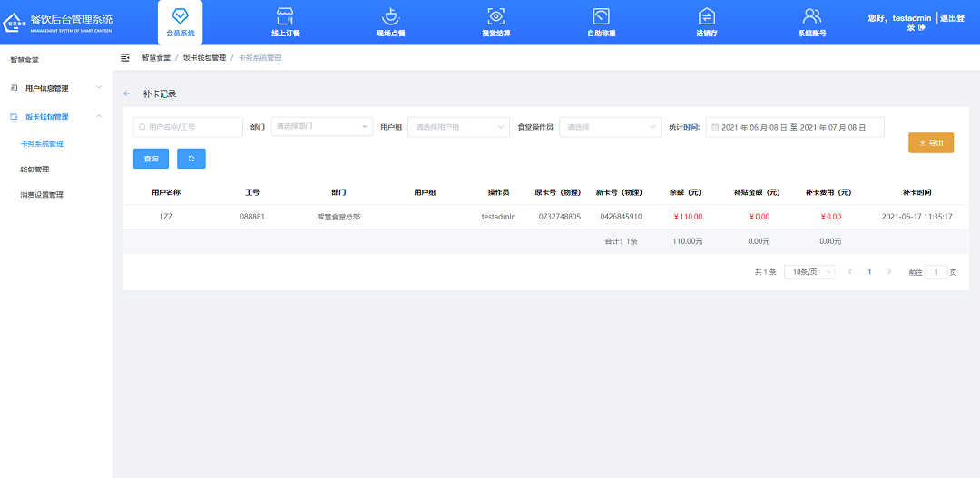Select 消费设置管理 in the sidebar menu
The height and width of the screenshot is (478, 980).
[42, 195]
